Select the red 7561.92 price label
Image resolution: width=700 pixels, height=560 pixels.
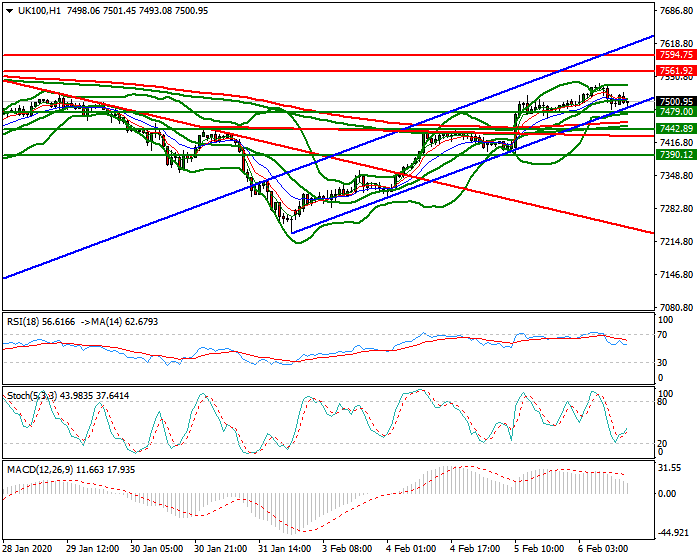click(676, 71)
